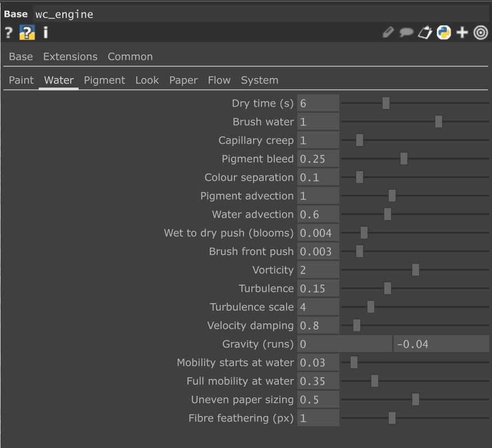
Task: Click the Fibre feathering value field
Action: click(x=318, y=418)
